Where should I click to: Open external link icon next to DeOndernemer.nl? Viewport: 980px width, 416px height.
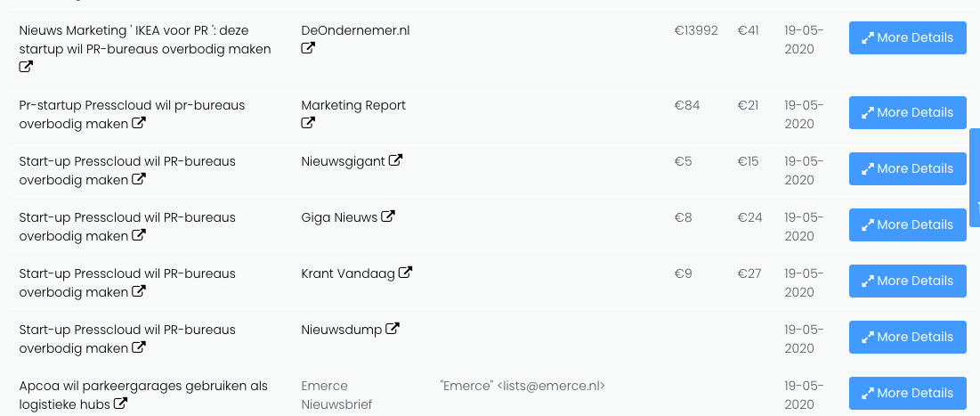point(308,49)
